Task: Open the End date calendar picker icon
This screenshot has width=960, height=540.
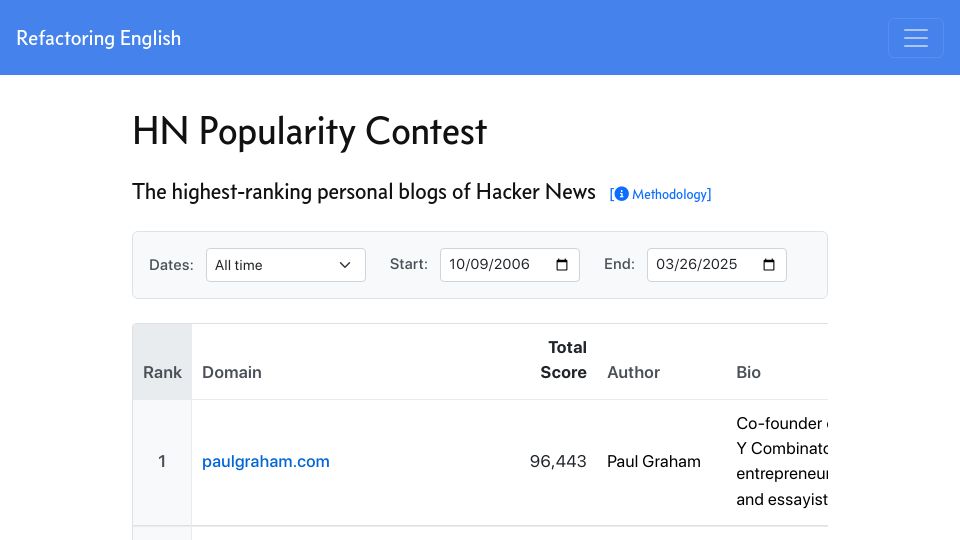Action: [768, 264]
